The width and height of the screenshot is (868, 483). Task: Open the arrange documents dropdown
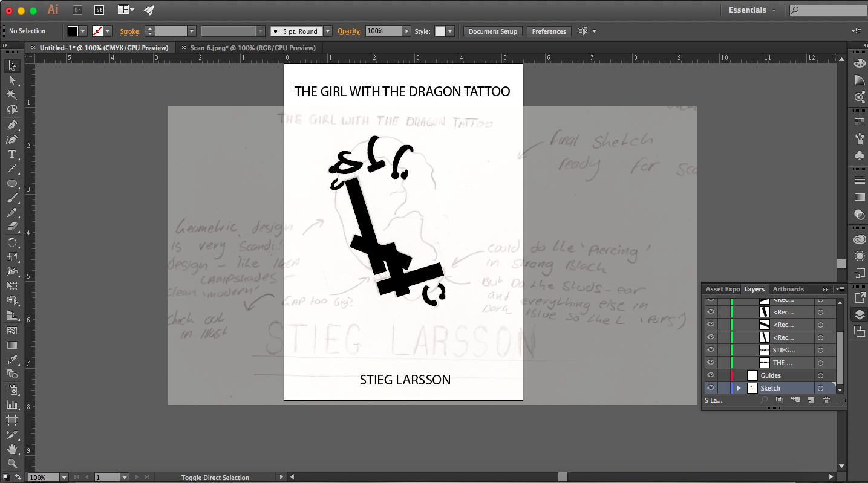126,10
